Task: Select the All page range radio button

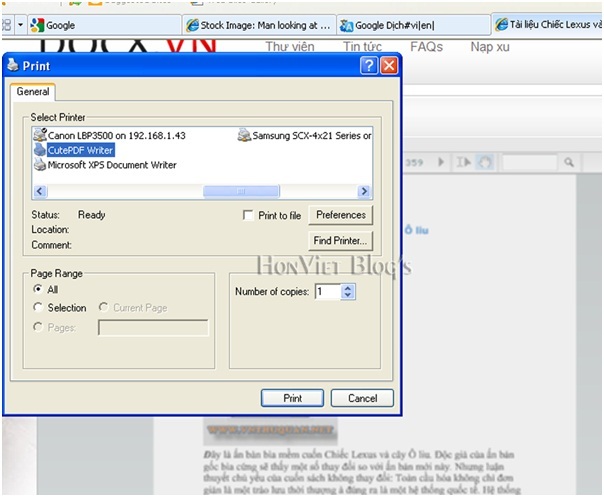Action: [38, 289]
